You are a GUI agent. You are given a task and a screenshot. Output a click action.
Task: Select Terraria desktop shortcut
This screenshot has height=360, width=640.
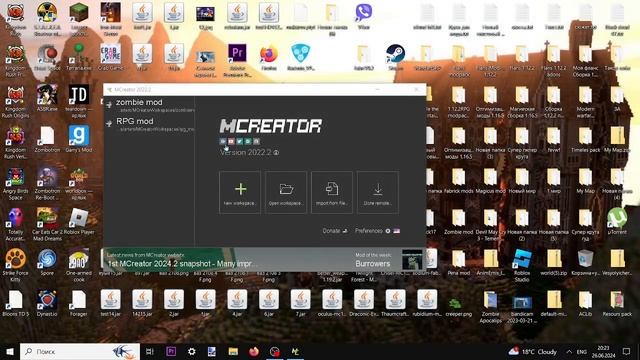[x=79, y=58]
